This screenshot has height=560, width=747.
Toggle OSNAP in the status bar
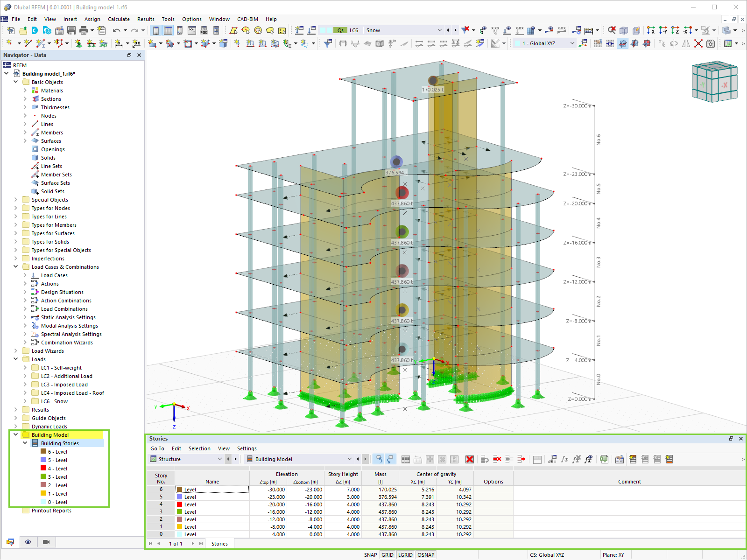[426, 555]
